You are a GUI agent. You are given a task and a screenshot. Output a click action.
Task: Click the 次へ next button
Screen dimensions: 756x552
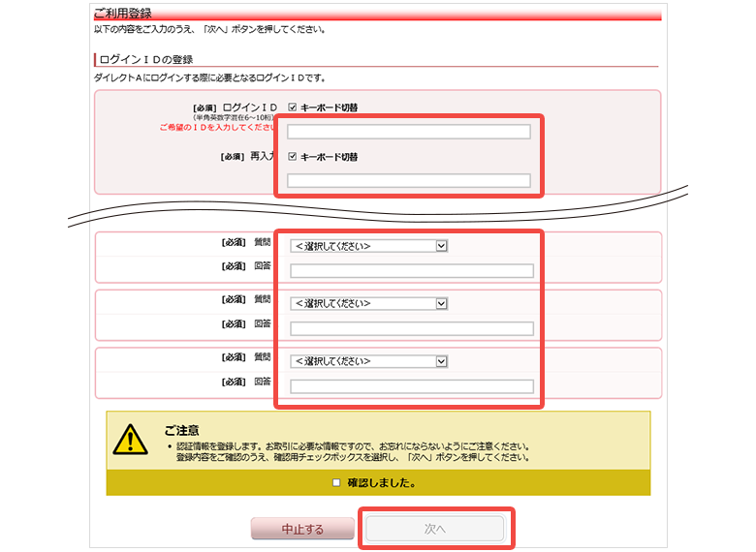click(435, 529)
